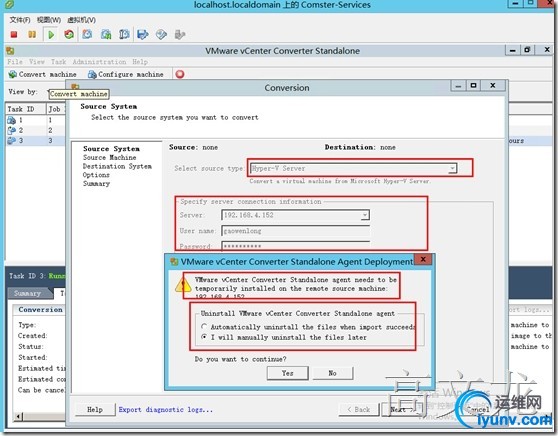
Task: Click the Summary wizard step
Action: click(96, 184)
